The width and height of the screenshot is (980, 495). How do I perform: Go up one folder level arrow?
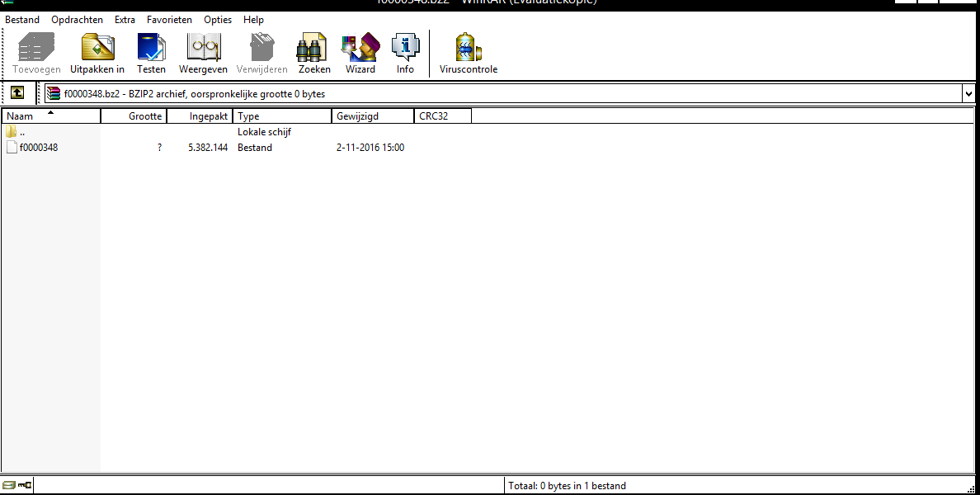[x=17, y=93]
